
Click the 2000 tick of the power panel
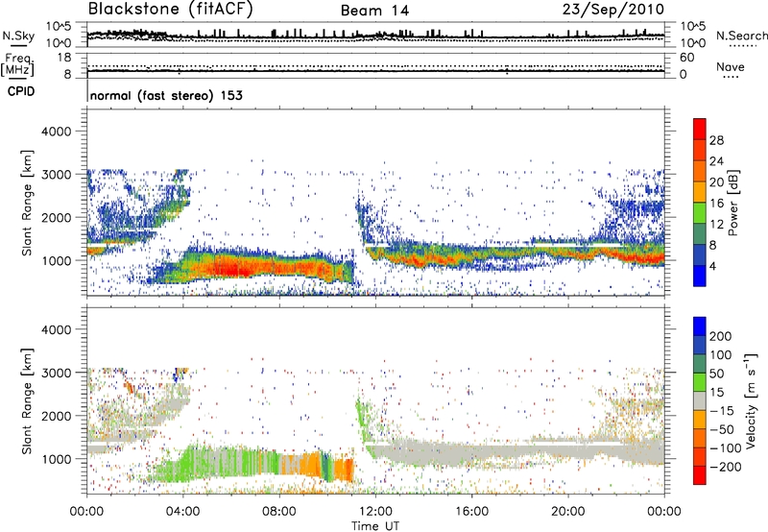pyautogui.click(x=57, y=217)
